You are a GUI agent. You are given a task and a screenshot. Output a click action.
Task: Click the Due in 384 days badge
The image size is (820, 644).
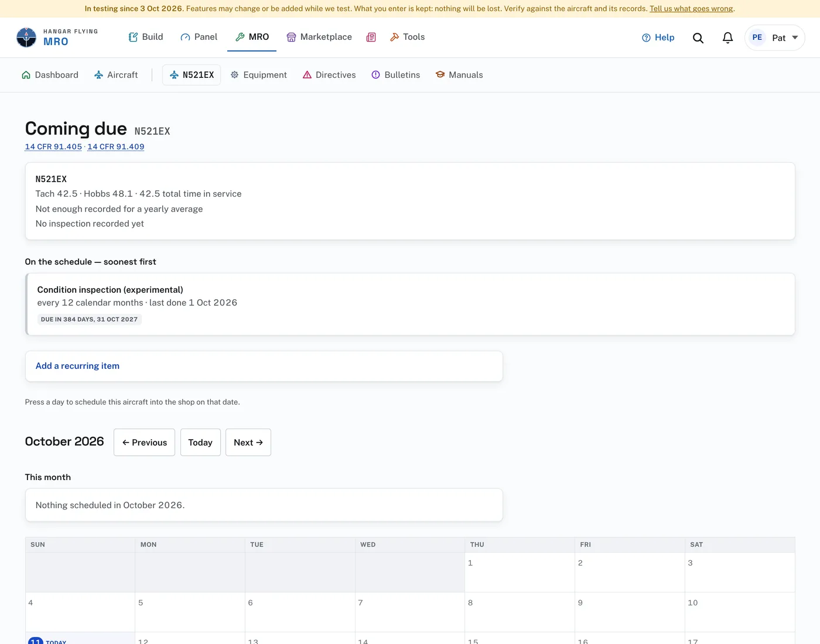(89, 320)
